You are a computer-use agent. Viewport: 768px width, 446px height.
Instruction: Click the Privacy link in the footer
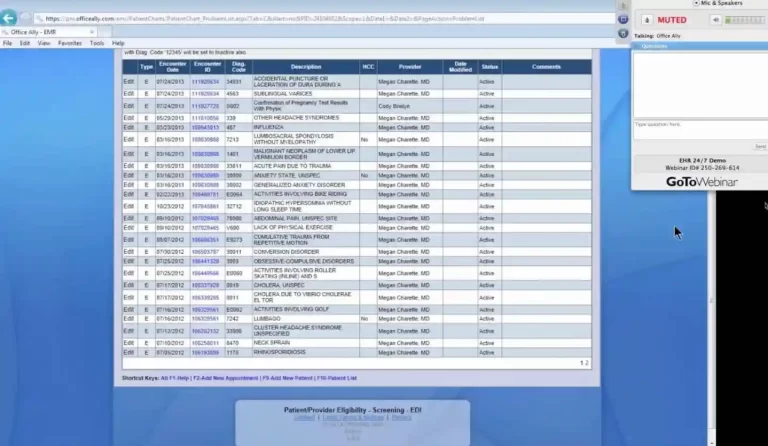402,418
